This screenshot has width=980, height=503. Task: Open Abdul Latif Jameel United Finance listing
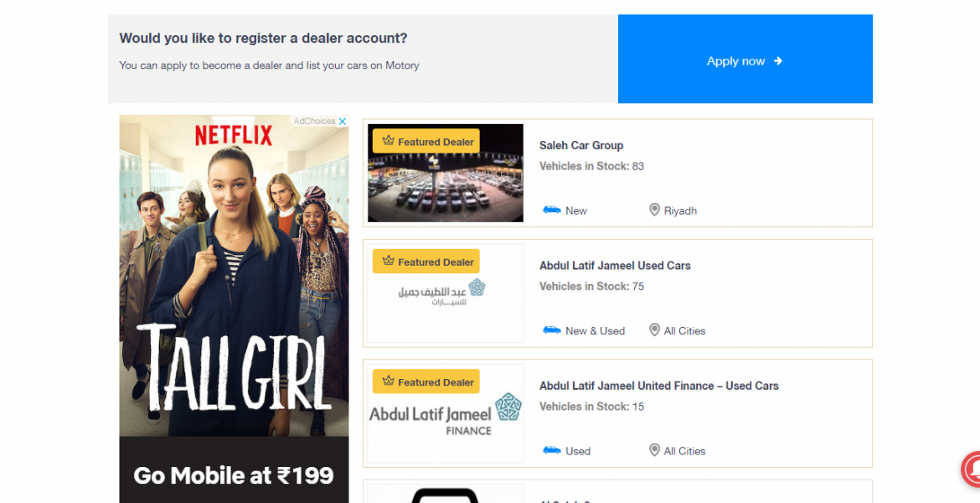click(658, 386)
